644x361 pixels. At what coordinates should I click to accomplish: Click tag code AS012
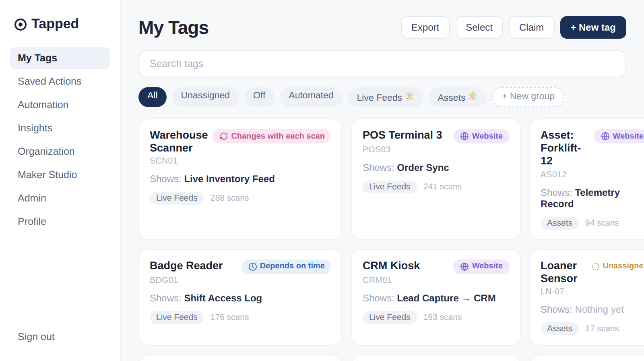[x=553, y=174]
